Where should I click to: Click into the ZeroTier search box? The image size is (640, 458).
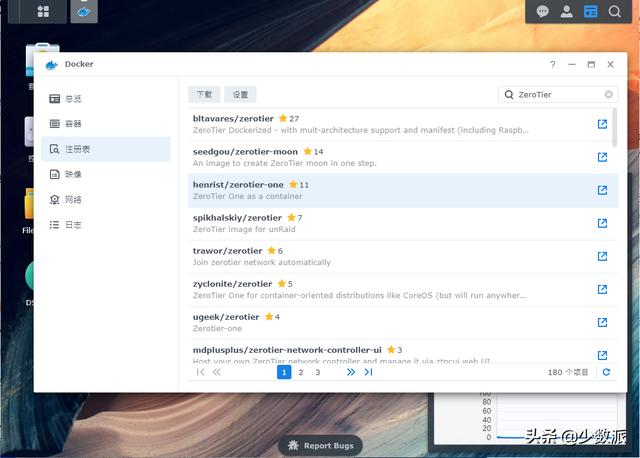tap(557, 94)
